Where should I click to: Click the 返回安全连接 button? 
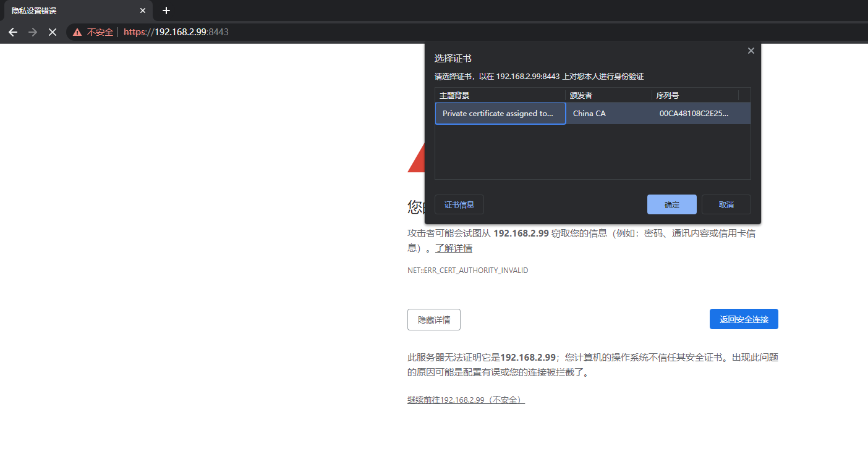click(x=744, y=319)
